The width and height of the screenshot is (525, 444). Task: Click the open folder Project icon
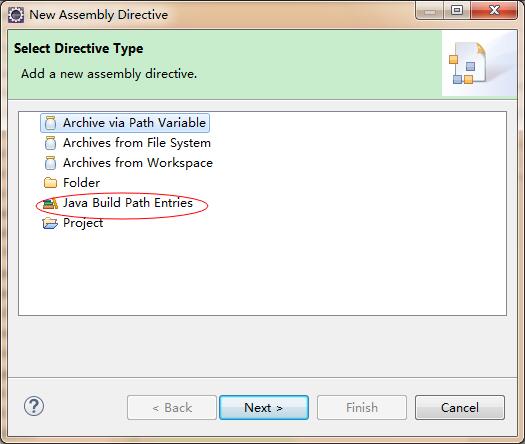(50, 223)
